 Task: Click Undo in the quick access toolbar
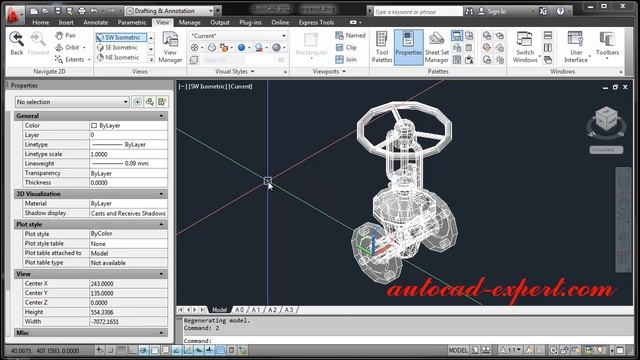95,11
